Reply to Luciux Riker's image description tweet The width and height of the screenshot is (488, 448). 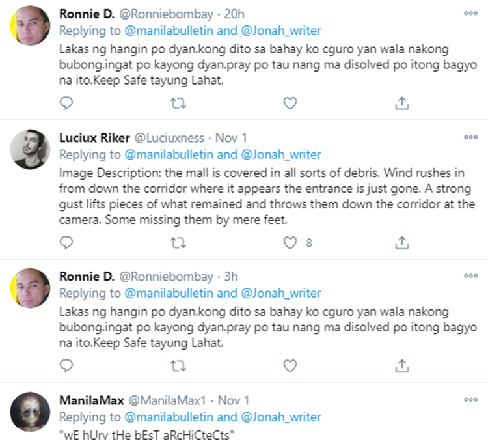tap(66, 243)
